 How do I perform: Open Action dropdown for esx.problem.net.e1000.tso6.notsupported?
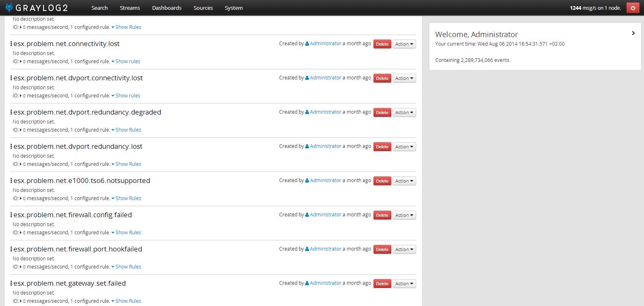(x=404, y=181)
